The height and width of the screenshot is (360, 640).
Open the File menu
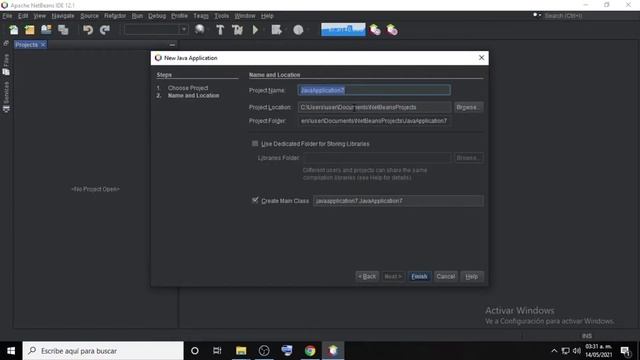pyautogui.click(x=7, y=16)
